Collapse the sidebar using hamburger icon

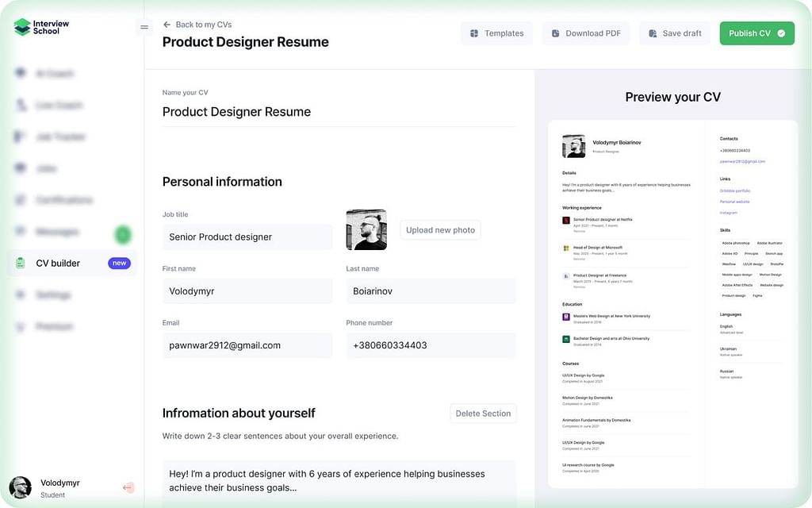point(144,27)
